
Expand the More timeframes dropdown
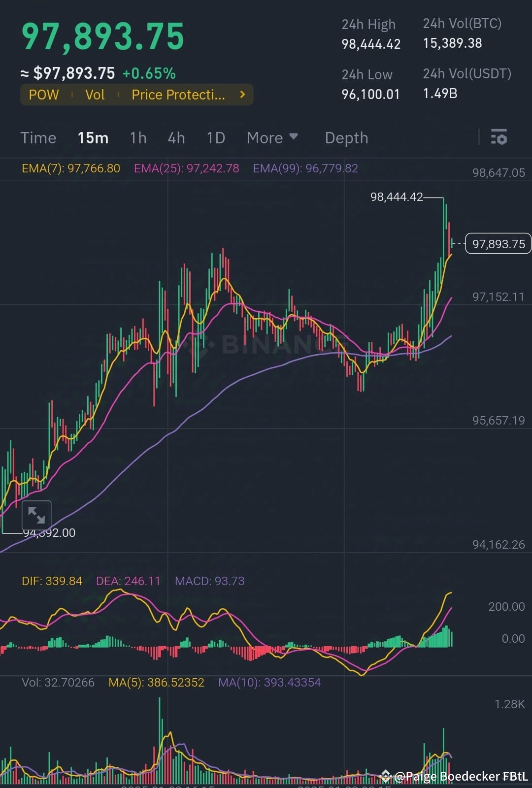tap(272, 138)
